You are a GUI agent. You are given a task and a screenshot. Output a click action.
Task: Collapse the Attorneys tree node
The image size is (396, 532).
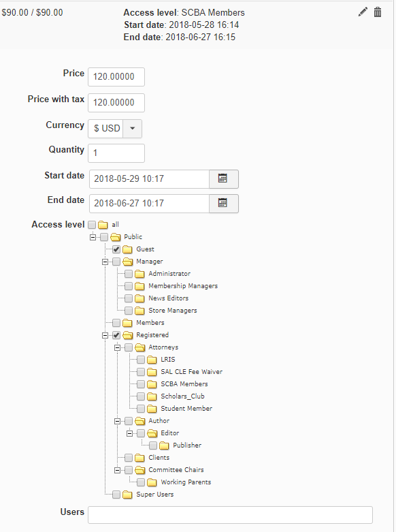pos(117,348)
